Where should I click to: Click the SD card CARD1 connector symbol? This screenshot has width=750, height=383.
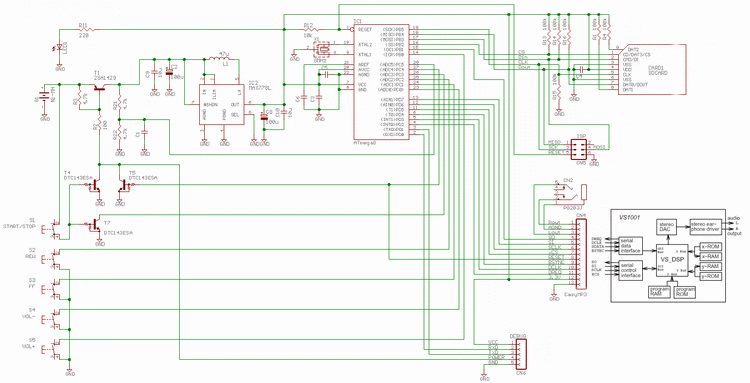click(652, 70)
